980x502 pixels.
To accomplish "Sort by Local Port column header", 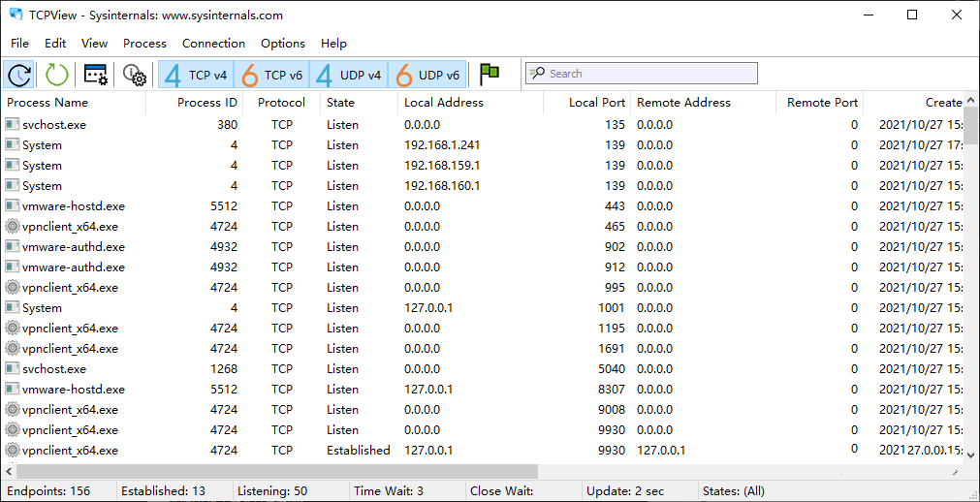I will [x=586, y=103].
